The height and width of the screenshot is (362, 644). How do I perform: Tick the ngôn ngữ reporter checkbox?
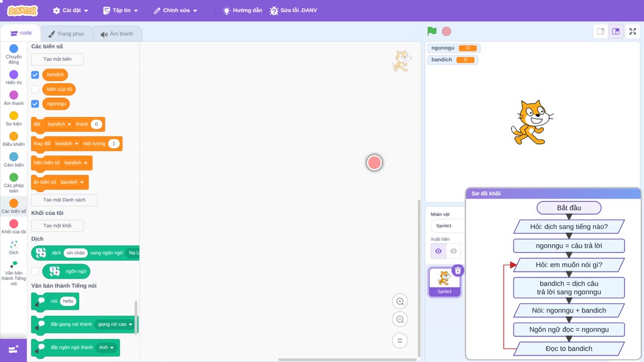35,271
